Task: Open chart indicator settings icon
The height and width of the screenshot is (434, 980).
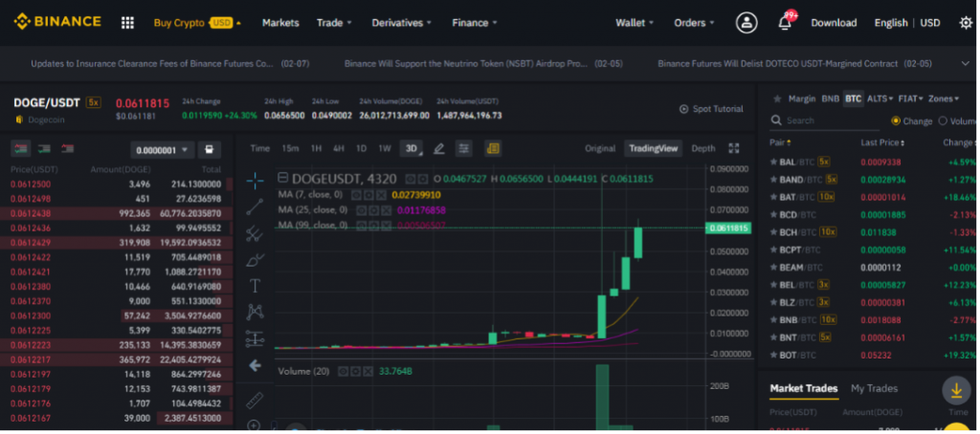Action: [x=464, y=148]
